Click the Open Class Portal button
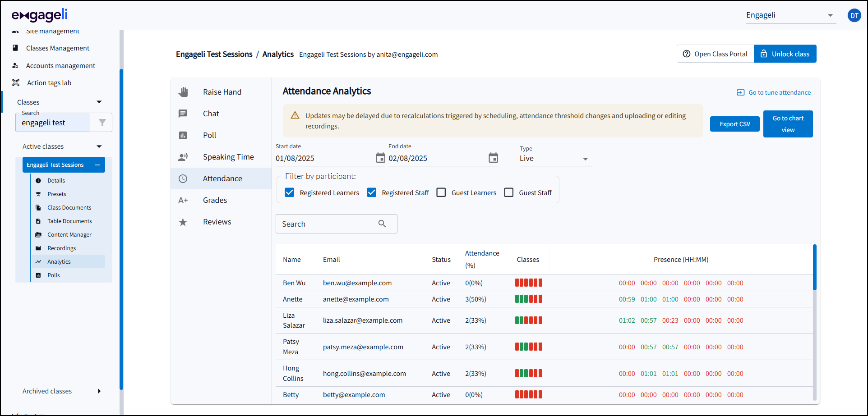868x416 pixels. (716, 54)
